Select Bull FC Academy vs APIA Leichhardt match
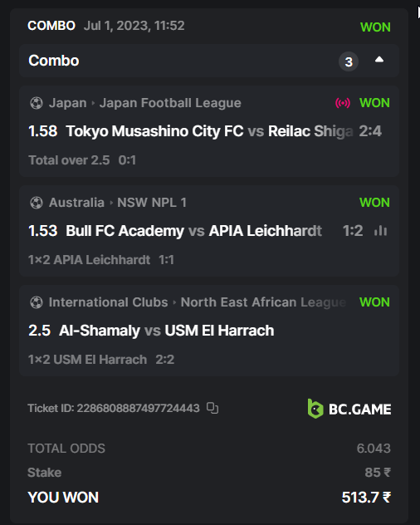The width and height of the screenshot is (420, 525). [x=193, y=231]
